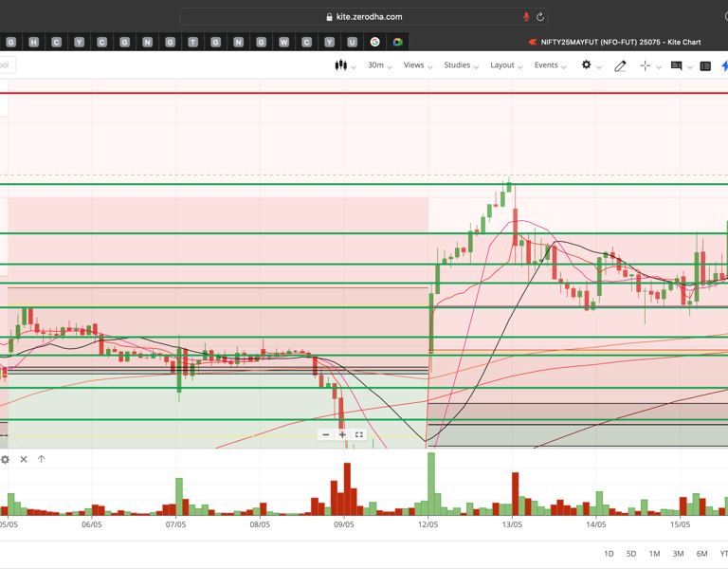Click the 06/05 date label
The image size is (728, 569).
click(91, 524)
